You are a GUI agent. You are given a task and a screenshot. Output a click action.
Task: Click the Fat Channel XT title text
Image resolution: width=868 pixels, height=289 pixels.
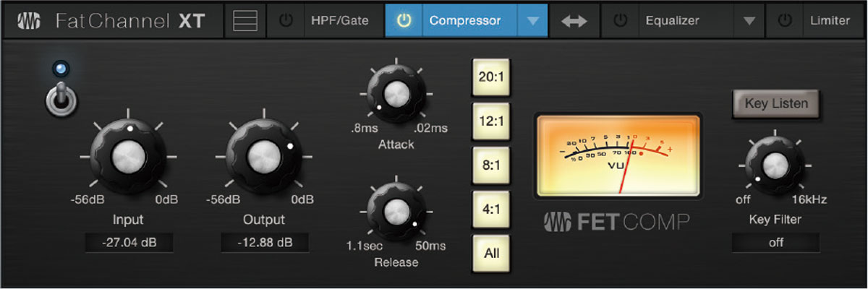coord(130,21)
